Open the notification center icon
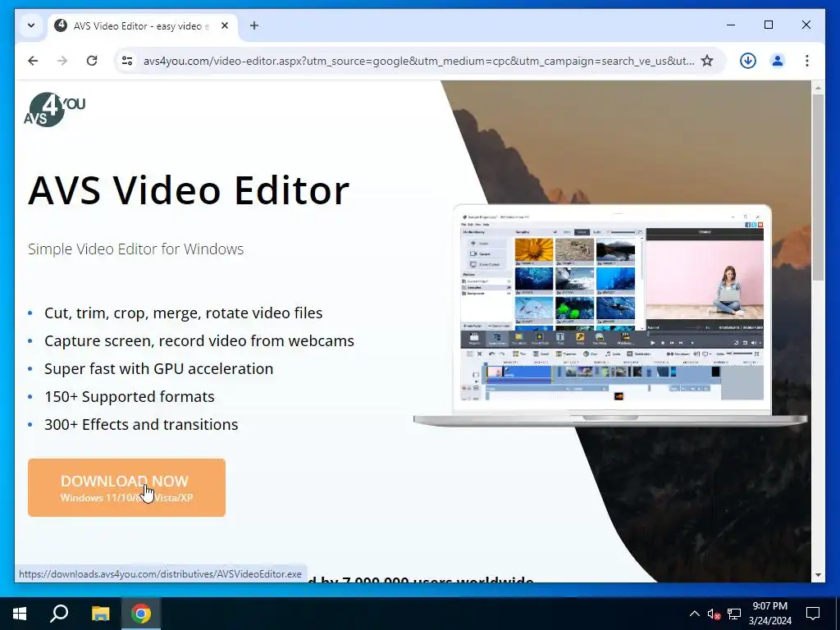840x630 pixels. pos(813,614)
